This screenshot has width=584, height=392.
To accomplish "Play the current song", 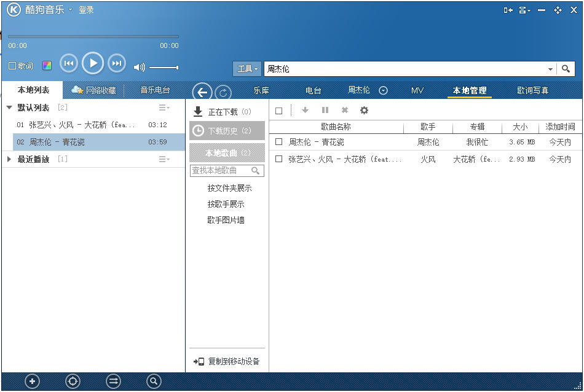I will point(93,63).
